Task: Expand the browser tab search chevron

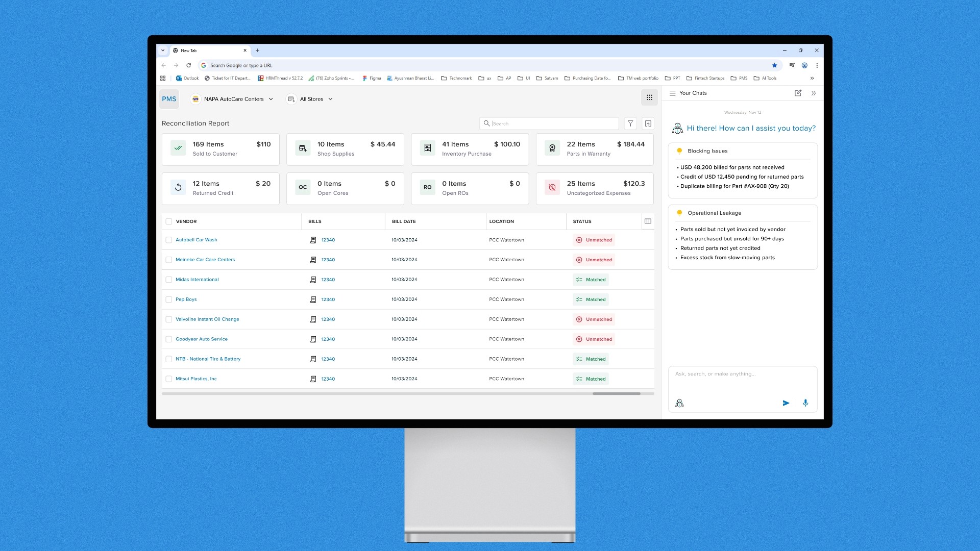Action: click(163, 51)
